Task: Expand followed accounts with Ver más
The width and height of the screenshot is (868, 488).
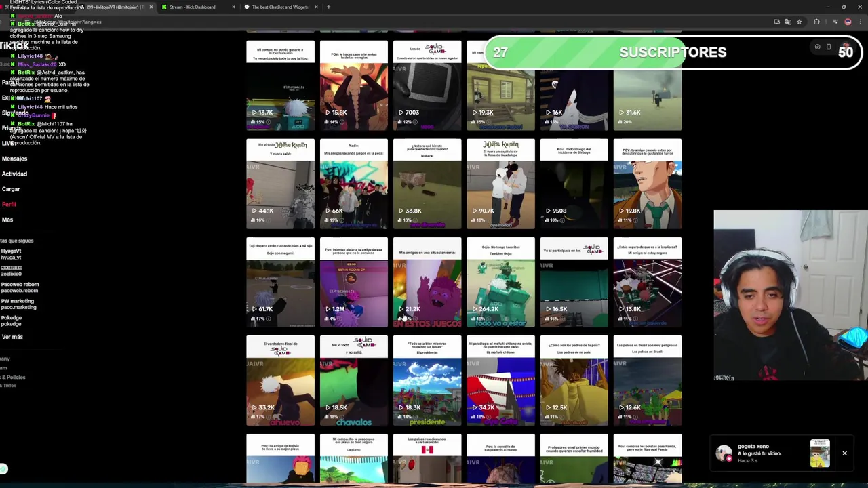Action: tap(12, 337)
